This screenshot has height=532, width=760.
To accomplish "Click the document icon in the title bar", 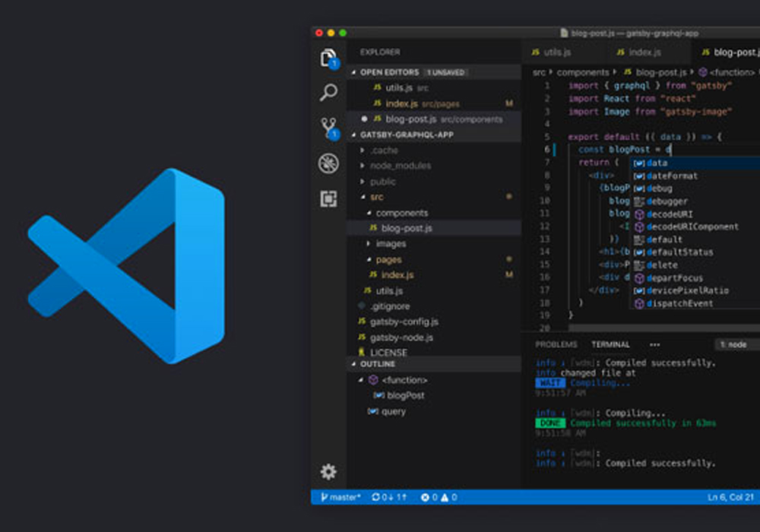I will pyautogui.click(x=564, y=33).
